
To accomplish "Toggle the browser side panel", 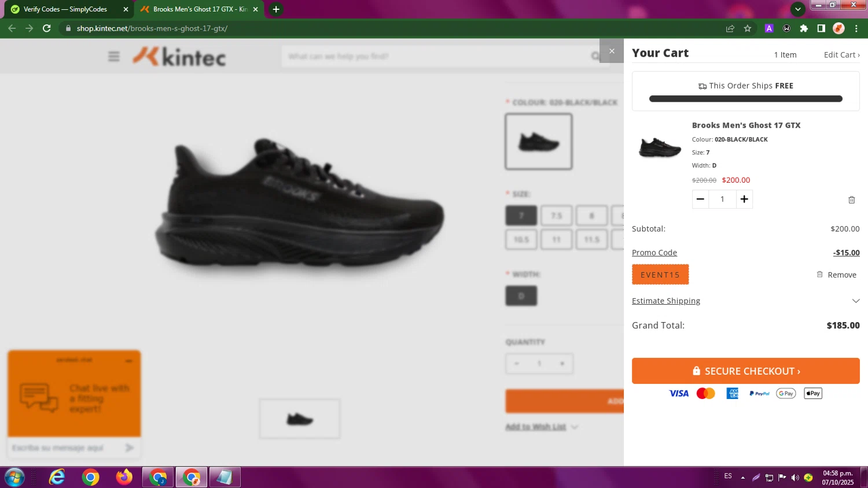I will tap(821, 28).
